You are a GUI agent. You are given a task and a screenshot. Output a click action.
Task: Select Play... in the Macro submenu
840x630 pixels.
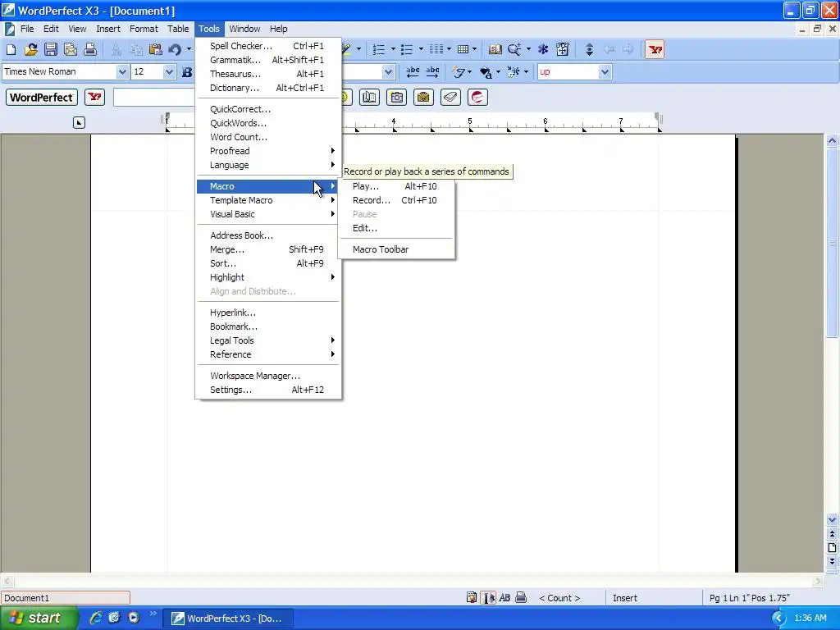(396, 186)
